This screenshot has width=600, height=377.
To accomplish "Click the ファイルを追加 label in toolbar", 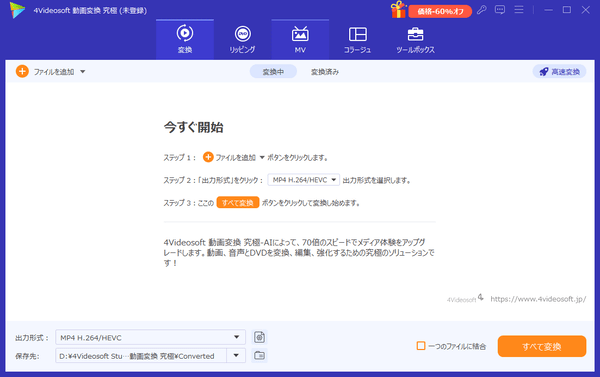I will pyautogui.click(x=54, y=72).
